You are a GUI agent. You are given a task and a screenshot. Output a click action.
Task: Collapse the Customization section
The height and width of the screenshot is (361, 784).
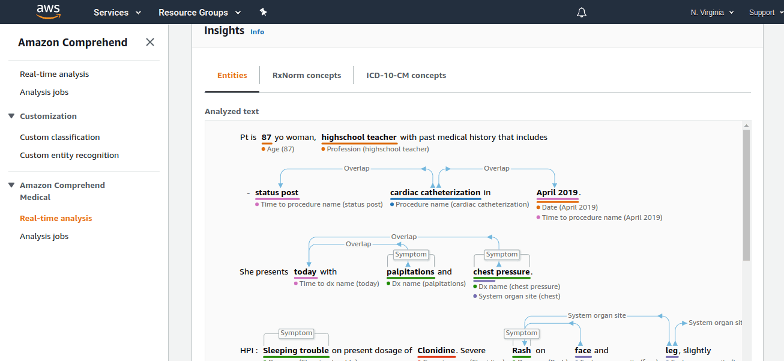(12, 116)
